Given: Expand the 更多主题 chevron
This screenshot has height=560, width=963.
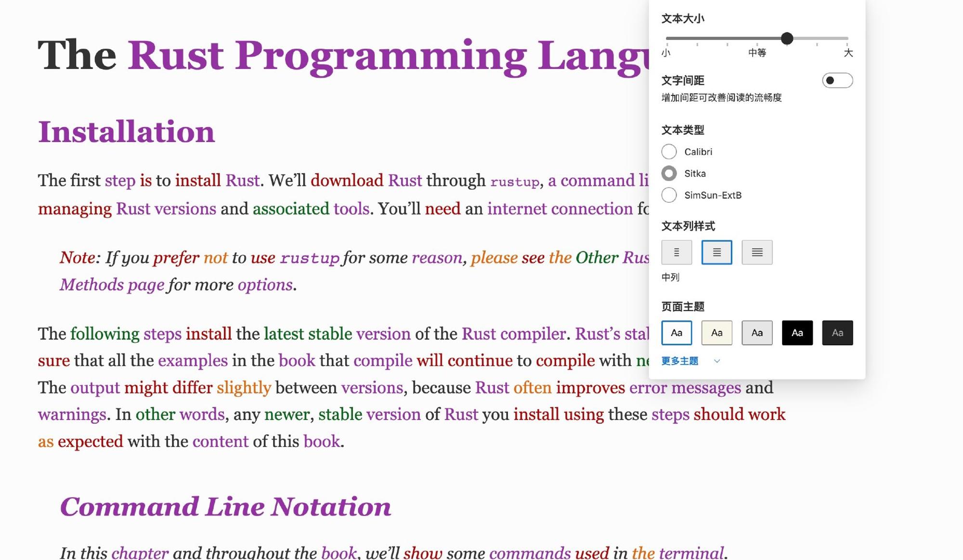Looking at the screenshot, I should tap(717, 361).
